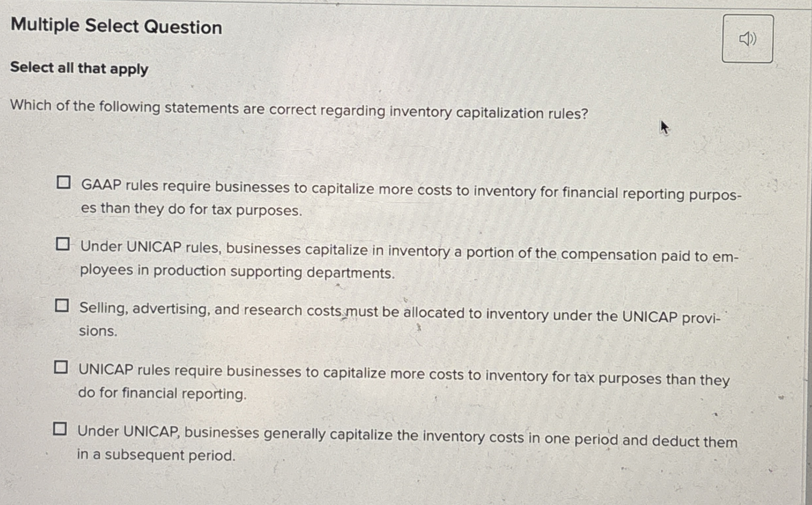The width and height of the screenshot is (812, 505).
Task: Check the GAAP rules statement checkbox
Action: (x=63, y=182)
